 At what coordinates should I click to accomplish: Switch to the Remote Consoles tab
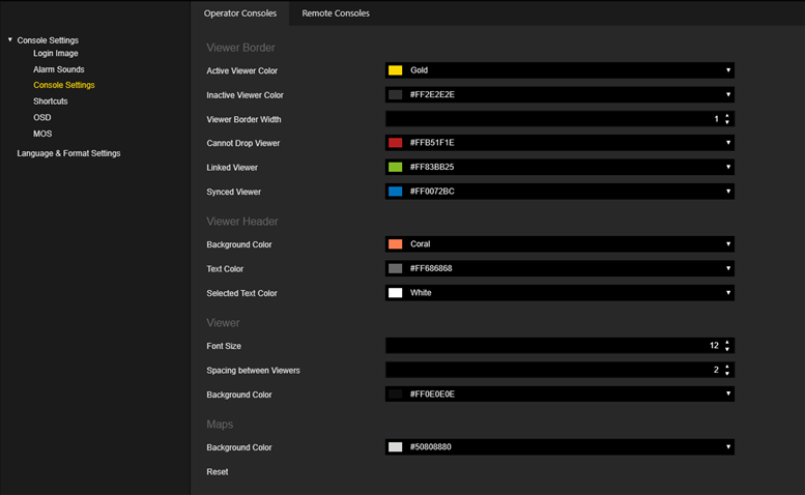[x=335, y=13]
